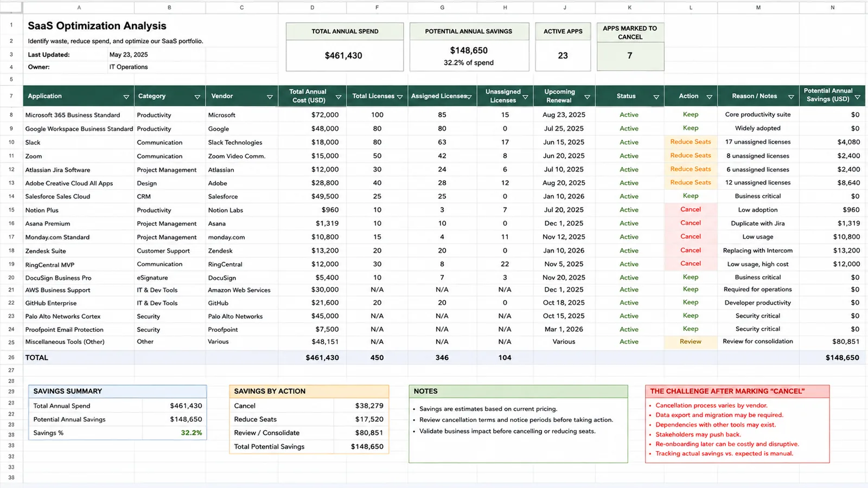This screenshot has width=868, height=488.
Task: Click the $72,000 cost for Microsoft 365
Action: (325, 115)
